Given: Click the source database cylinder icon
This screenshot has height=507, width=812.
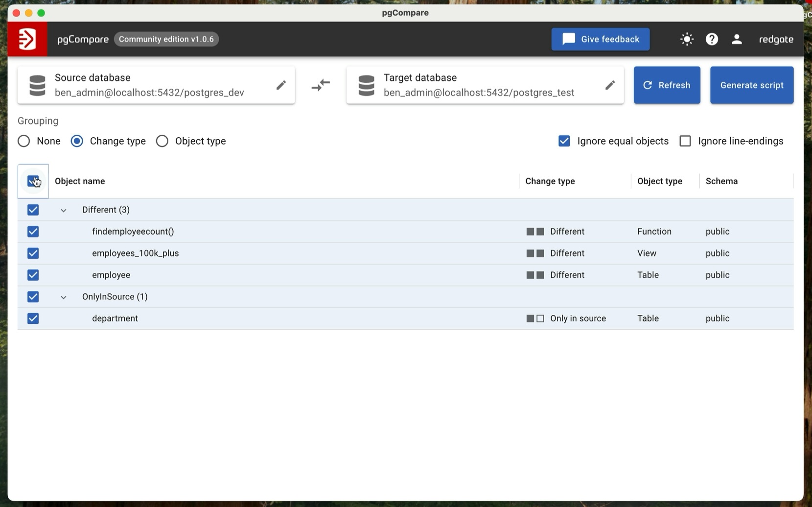Looking at the screenshot, I should [37, 85].
